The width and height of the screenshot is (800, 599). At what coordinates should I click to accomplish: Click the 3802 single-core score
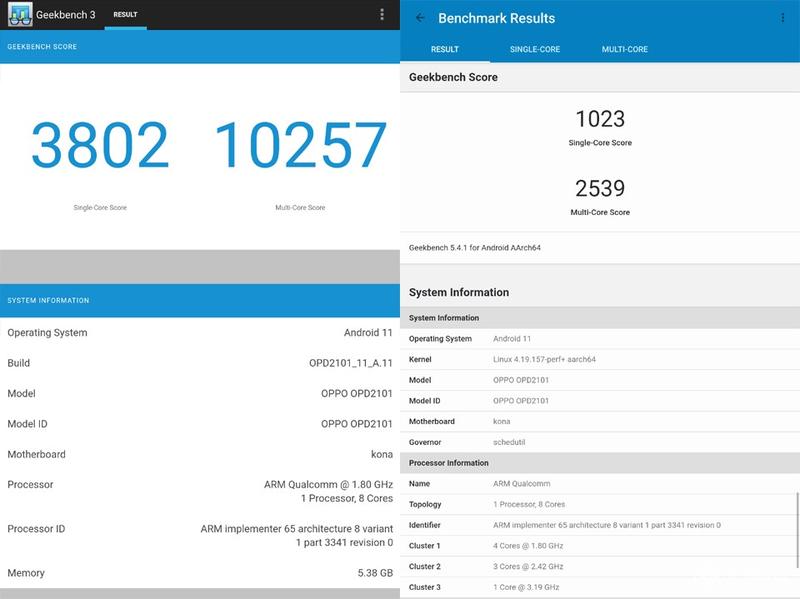(x=100, y=145)
